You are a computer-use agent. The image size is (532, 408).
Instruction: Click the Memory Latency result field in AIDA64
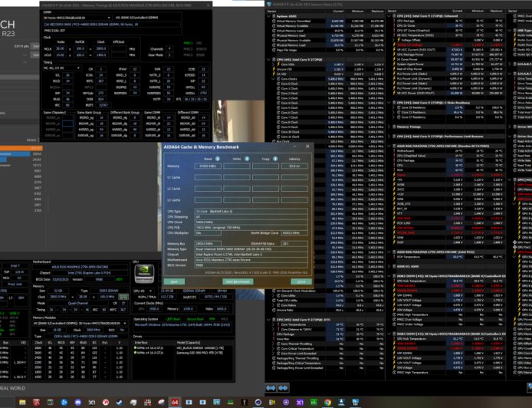click(294, 166)
